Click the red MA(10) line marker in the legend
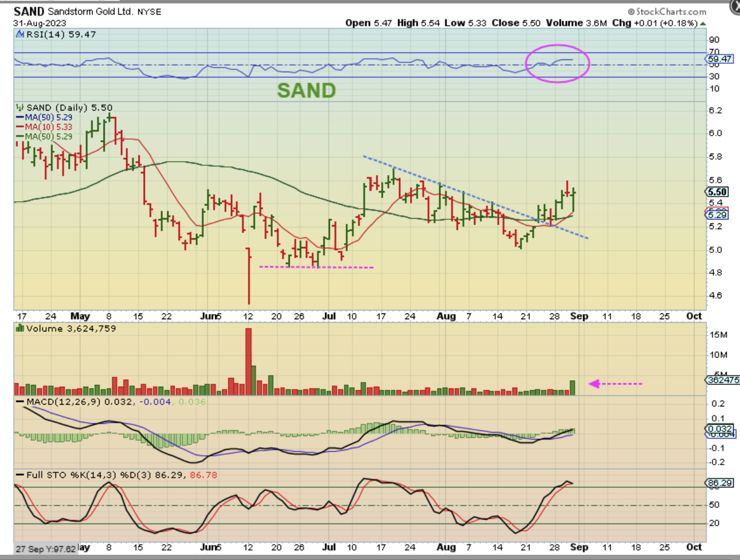This screenshot has width=740, height=560. 20,127
